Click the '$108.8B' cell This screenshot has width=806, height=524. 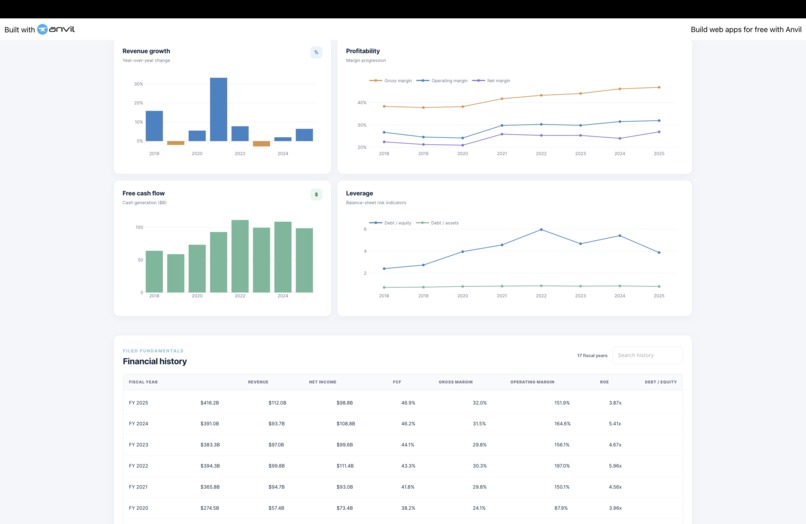346,424
